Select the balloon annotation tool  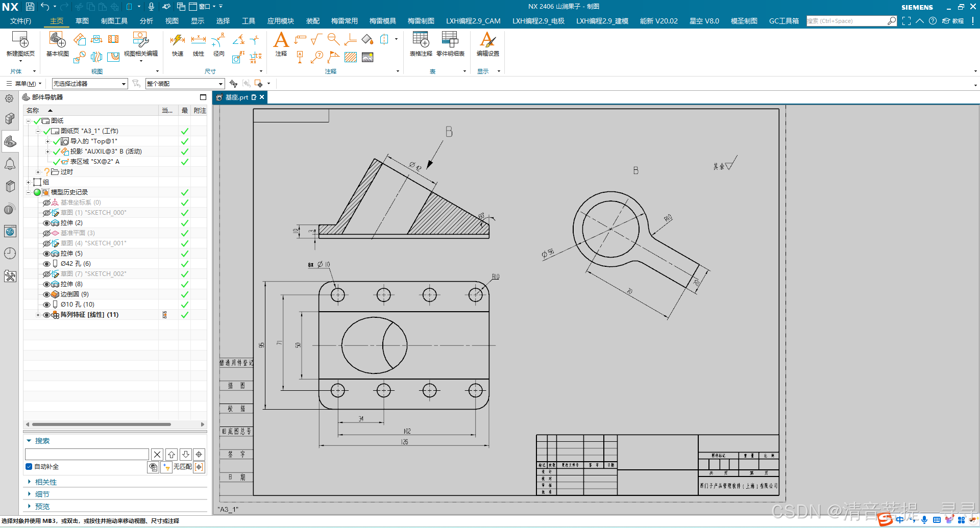click(x=317, y=57)
